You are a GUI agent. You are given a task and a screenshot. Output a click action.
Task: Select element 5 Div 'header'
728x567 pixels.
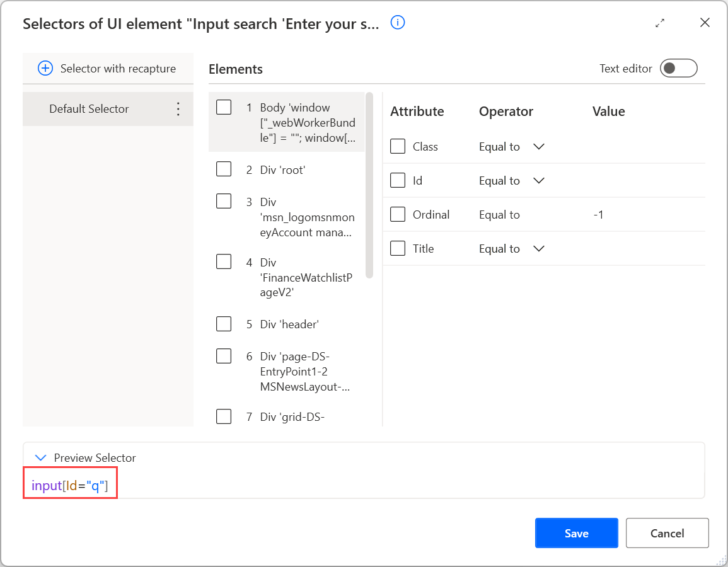click(290, 324)
